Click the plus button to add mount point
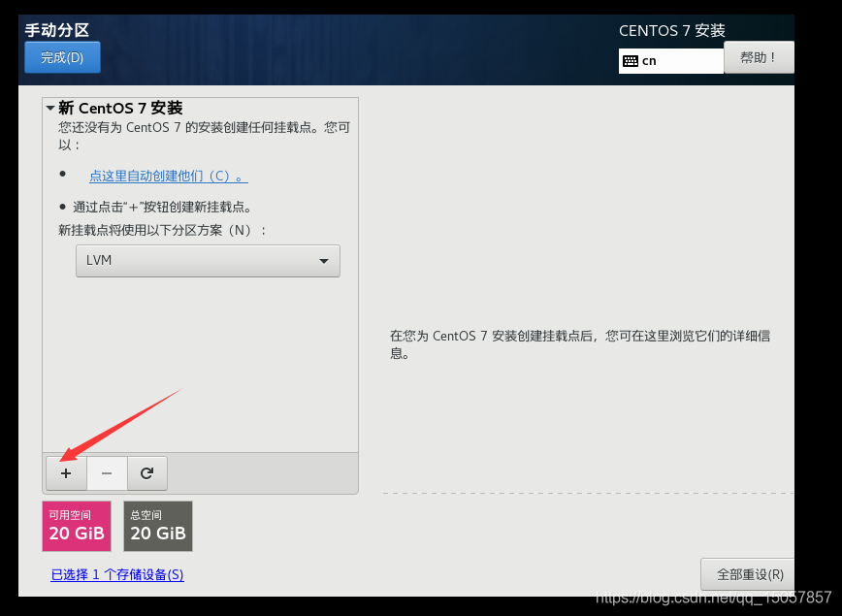This screenshot has height=616, width=842. click(x=66, y=473)
